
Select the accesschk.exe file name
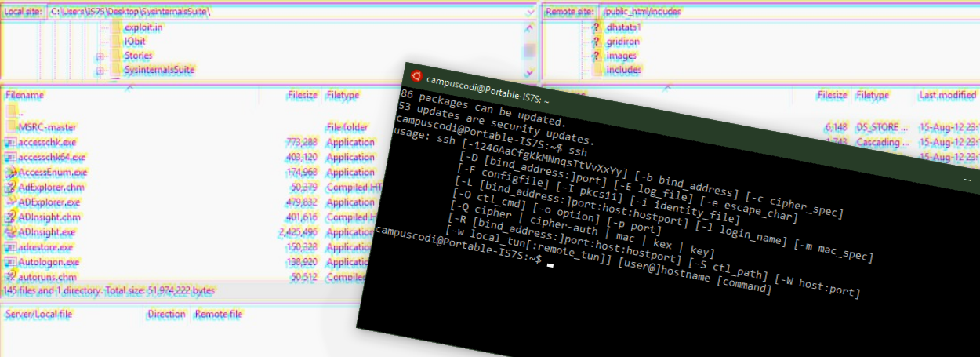(x=47, y=142)
